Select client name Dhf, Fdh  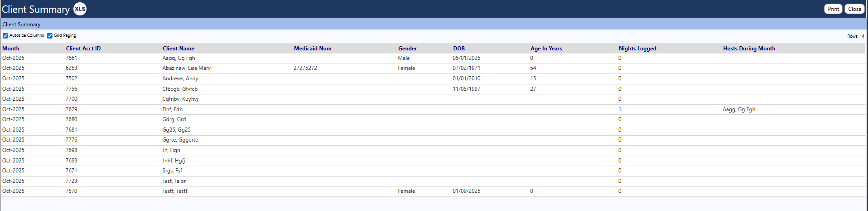tap(172, 109)
